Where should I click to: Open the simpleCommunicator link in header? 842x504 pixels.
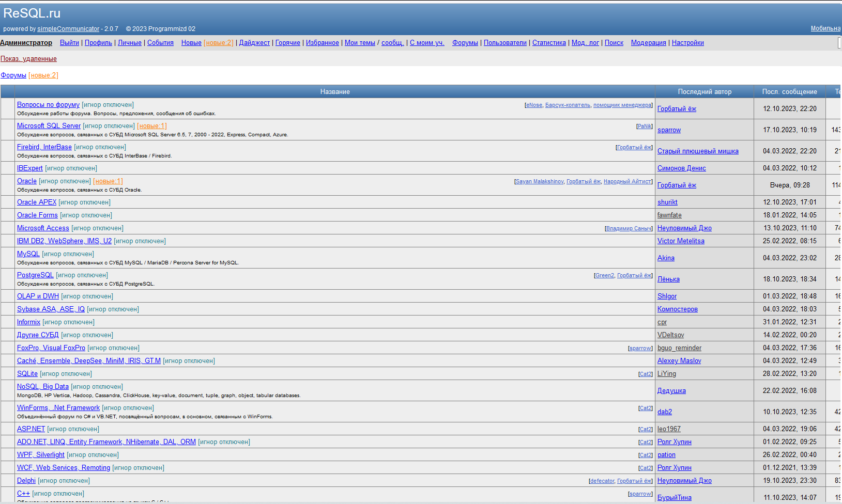pyautogui.click(x=68, y=29)
